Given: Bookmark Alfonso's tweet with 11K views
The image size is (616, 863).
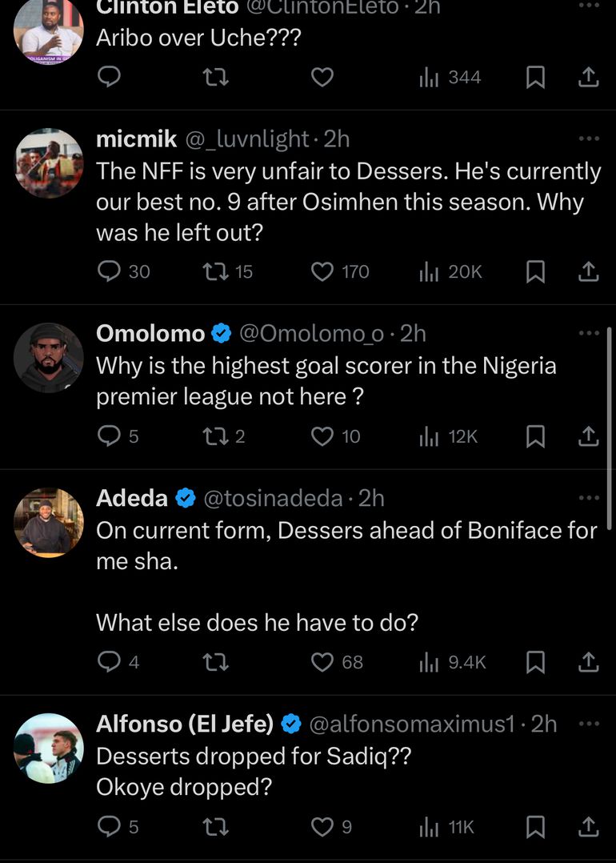Looking at the screenshot, I should (x=535, y=826).
